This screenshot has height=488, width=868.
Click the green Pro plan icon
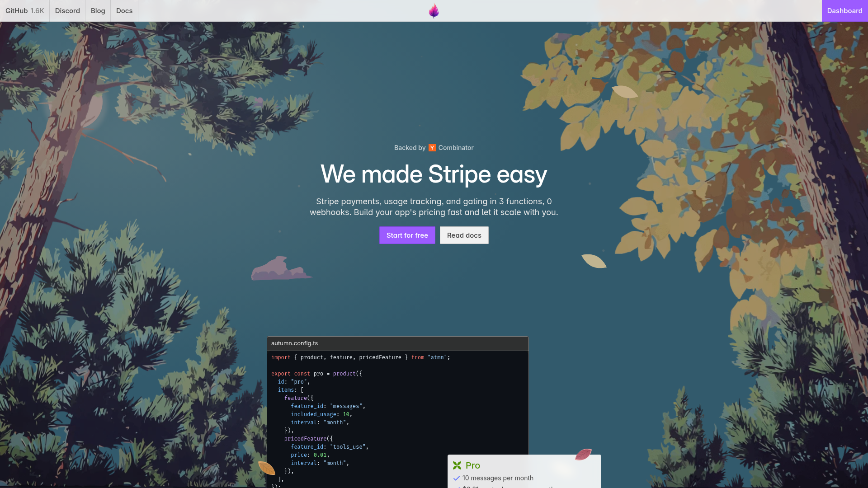457,465
